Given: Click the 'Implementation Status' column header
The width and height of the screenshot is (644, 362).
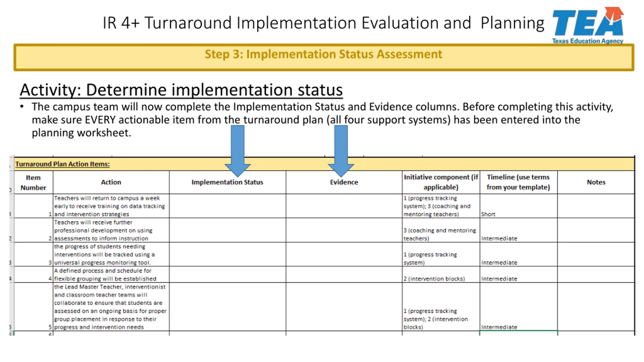Looking at the screenshot, I should (x=227, y=183).
